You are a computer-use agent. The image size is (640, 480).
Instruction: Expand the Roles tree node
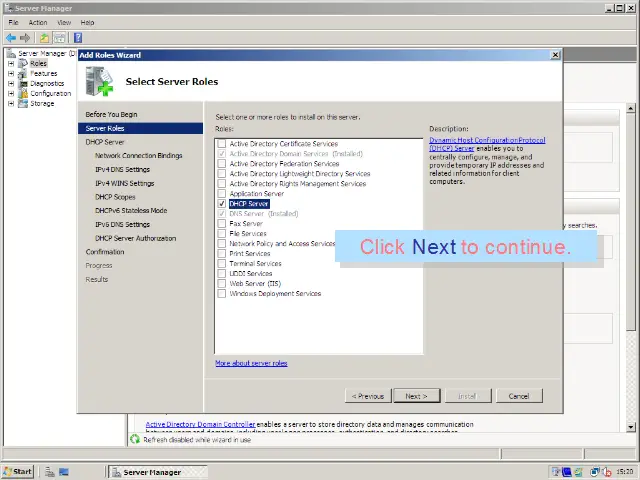pos(11,63)
